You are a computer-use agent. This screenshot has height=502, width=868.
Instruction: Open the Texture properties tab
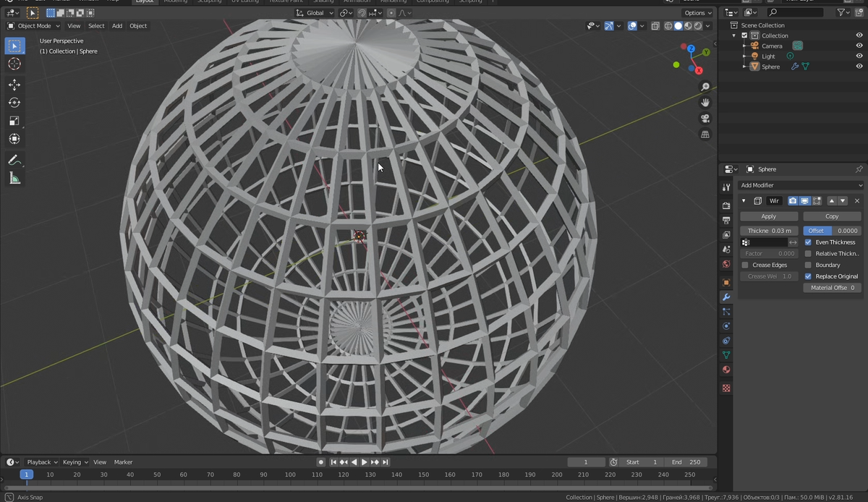click(x=726, y=388)
